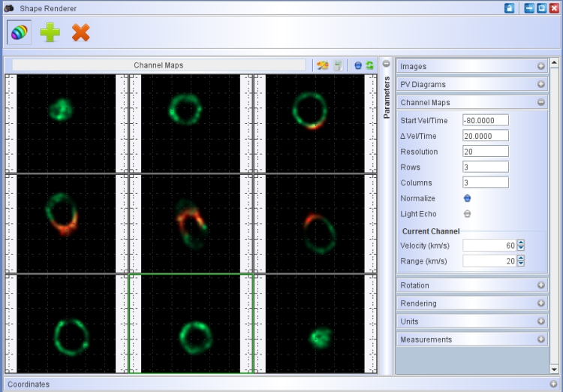Toggle the Normalize option
This screenshot has width=563, height=392.
coord(467,198)
